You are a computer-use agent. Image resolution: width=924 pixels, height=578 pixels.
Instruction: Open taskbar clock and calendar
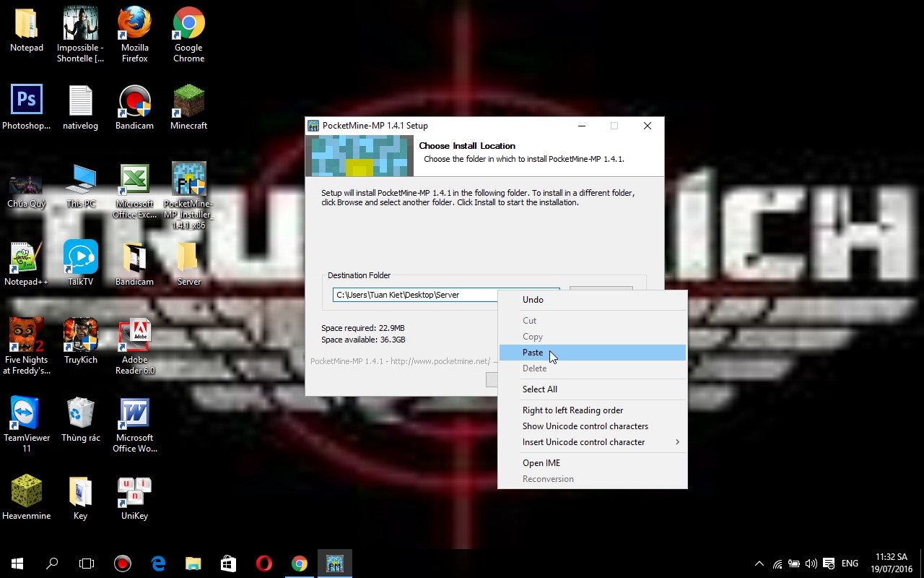coord(891,564)
